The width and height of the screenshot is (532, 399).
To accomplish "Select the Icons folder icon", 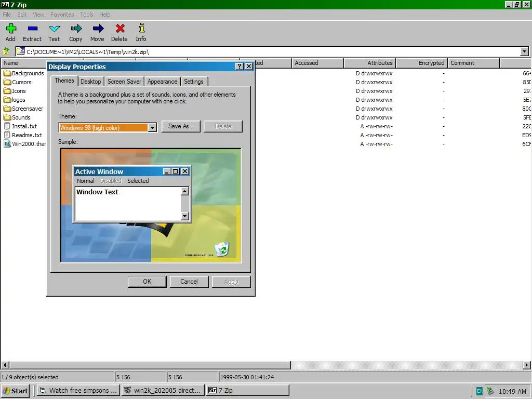I will [7, 90].
